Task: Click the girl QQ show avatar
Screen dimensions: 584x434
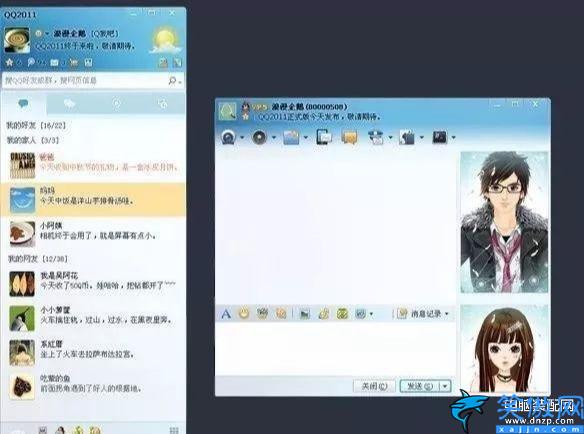Action: click(504, 348)
